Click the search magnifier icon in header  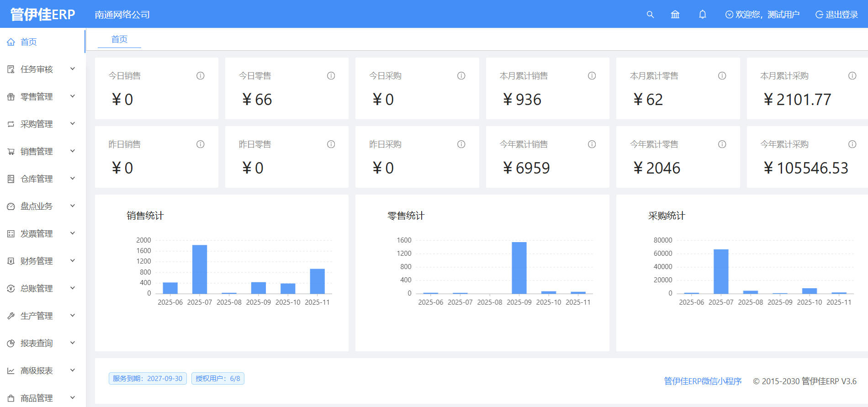point(650,15)
